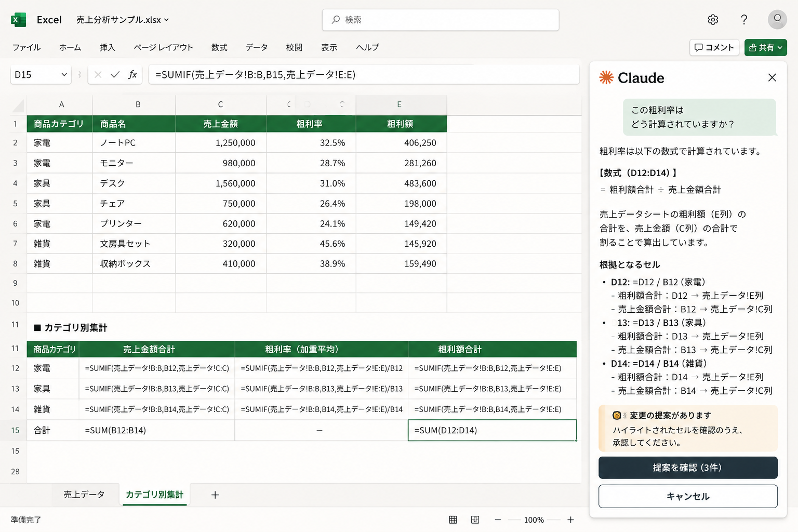Expand the file name 売上分析サンプル.xlsx dropdown

point(166,20)
